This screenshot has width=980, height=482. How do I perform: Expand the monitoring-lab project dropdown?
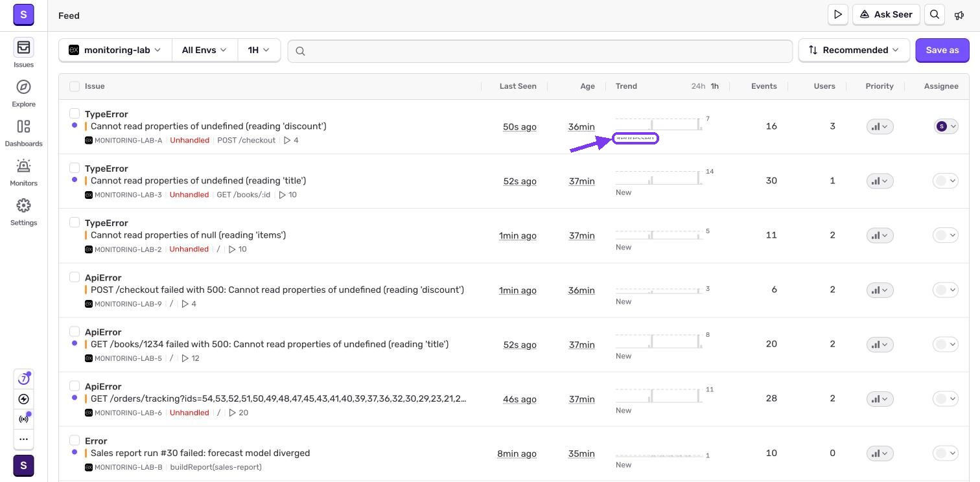click(115, 50)
